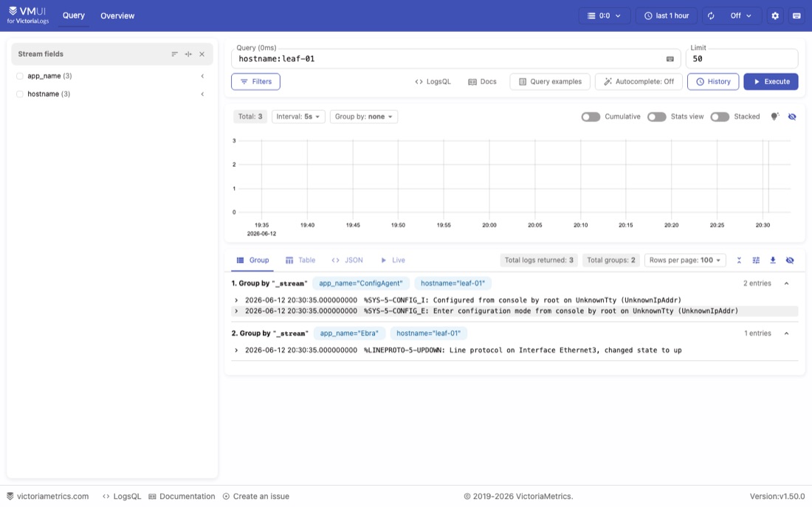This screenshot has width=812, height=507.
Task: Click the chart tips lightbulb icon
Action: click(x=774, y=117)
